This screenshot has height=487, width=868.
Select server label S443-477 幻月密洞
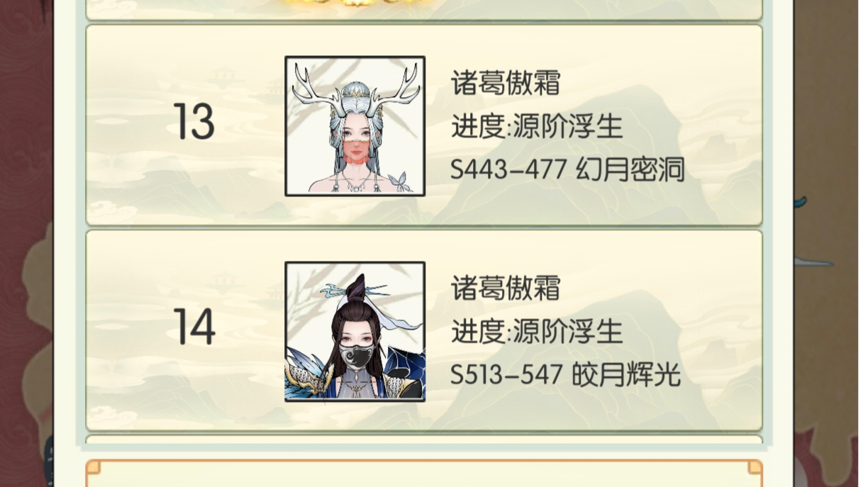click(x=567, y=169)
